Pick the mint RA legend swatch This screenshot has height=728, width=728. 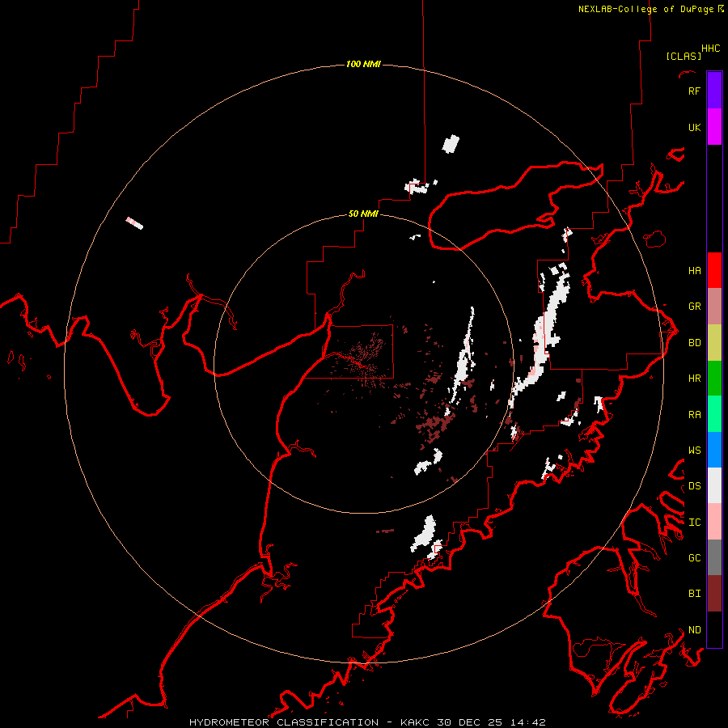coord(714,414)
